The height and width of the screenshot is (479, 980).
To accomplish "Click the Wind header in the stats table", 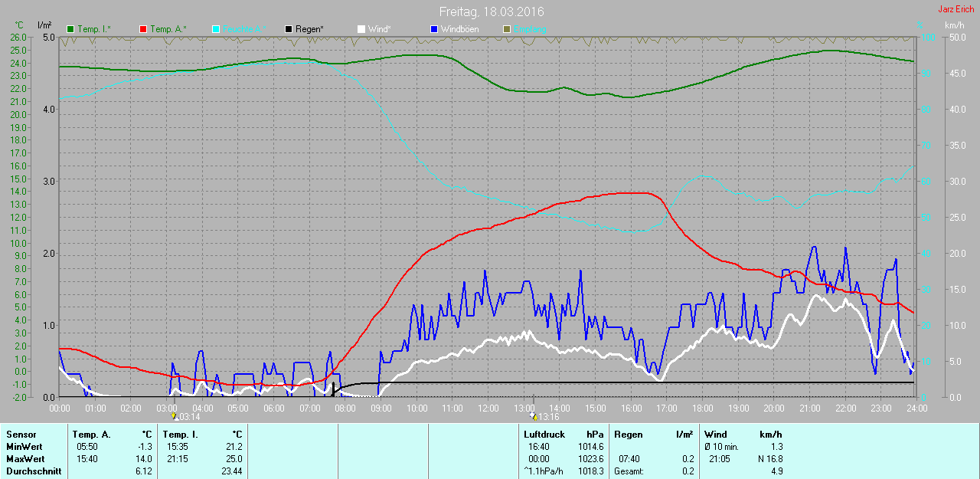I will pyautogui.click(x=716, y=435).
